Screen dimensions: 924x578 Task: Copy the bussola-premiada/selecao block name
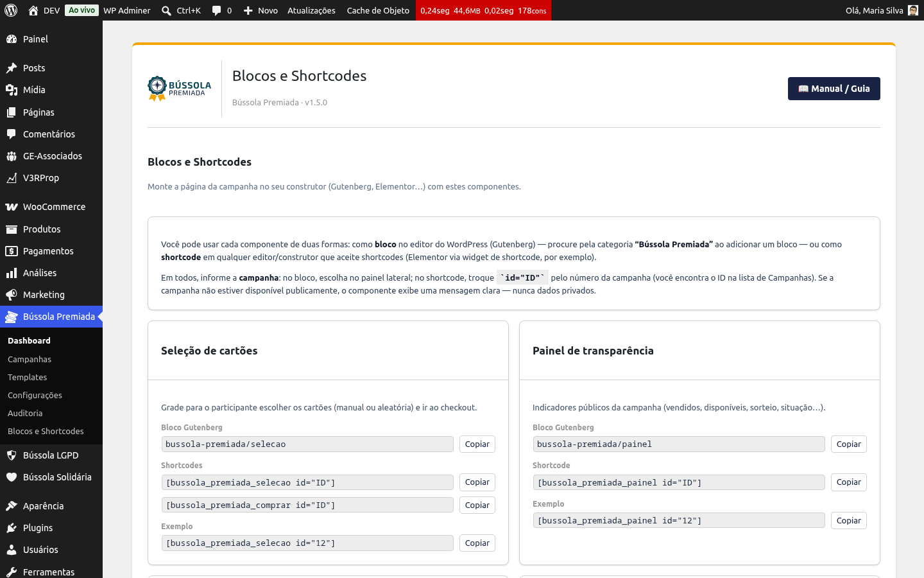click(477, 444)
